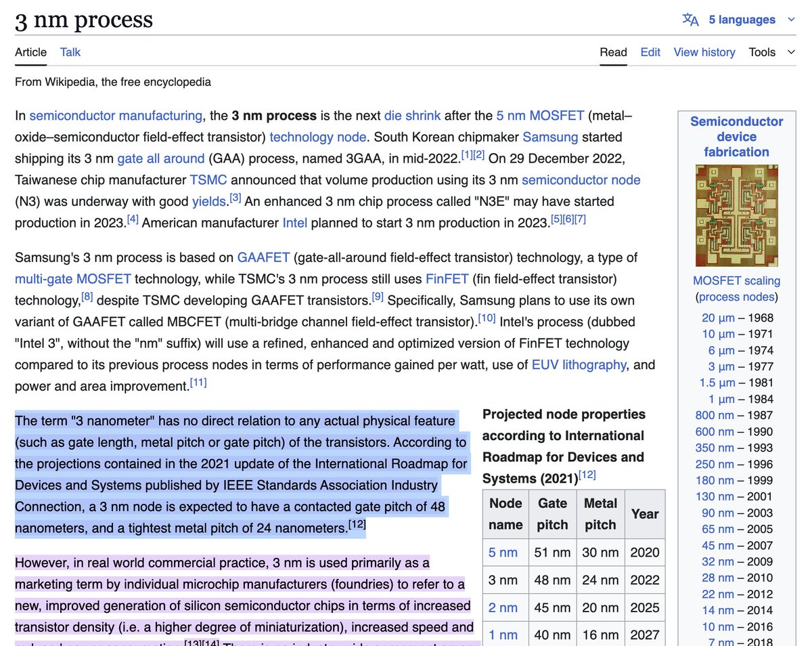
Task: Open the View history tab
Action: (x=704, y=52)
